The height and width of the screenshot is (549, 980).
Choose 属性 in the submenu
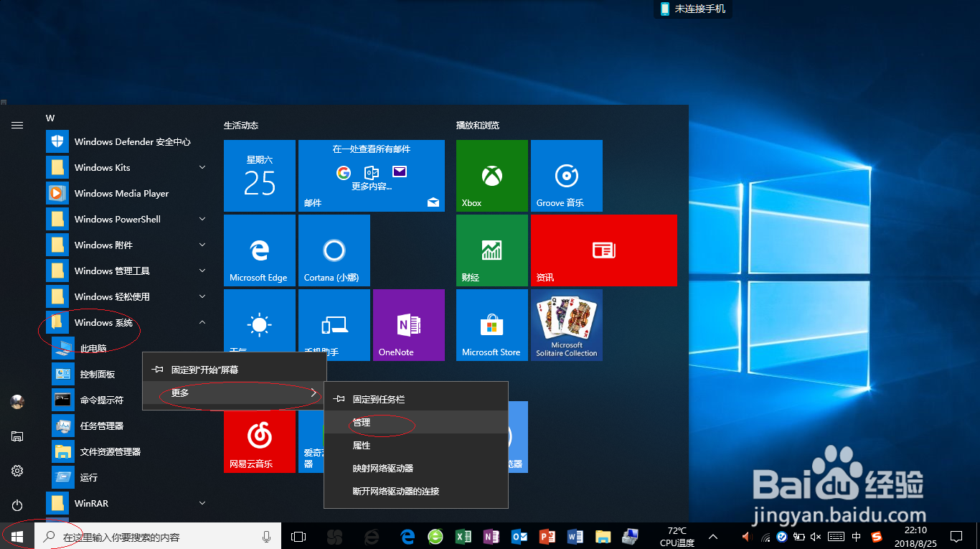pos(416,445)
